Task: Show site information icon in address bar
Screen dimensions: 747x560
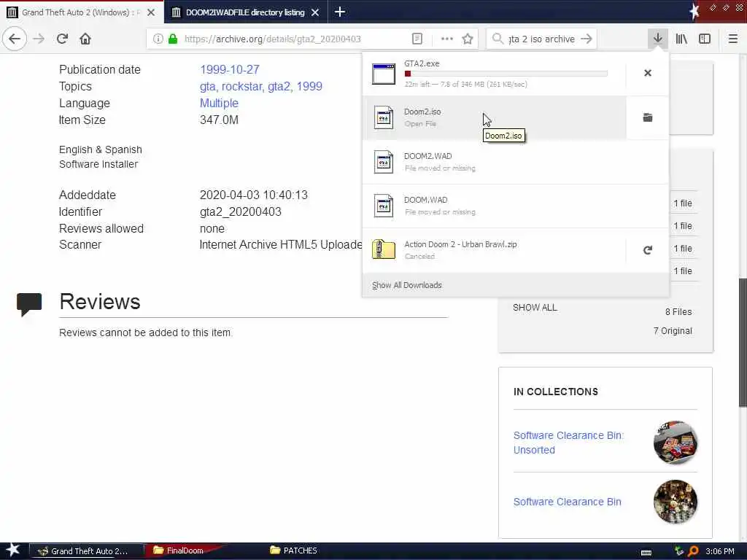Action: [158, 39]
